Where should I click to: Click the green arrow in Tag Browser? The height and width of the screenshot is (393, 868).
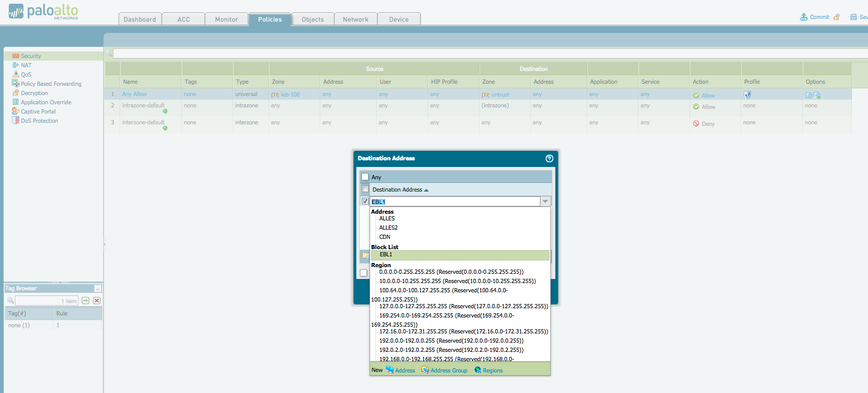85,301
